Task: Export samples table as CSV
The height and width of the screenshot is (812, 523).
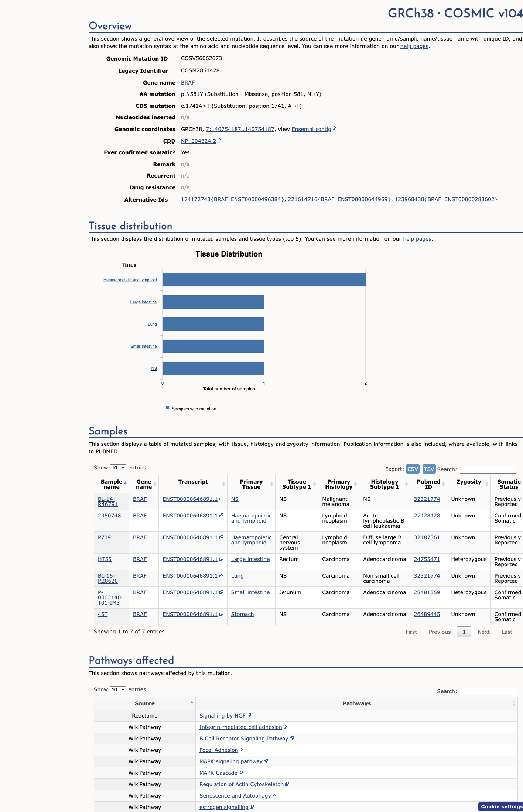Action: tap(413, 469)
